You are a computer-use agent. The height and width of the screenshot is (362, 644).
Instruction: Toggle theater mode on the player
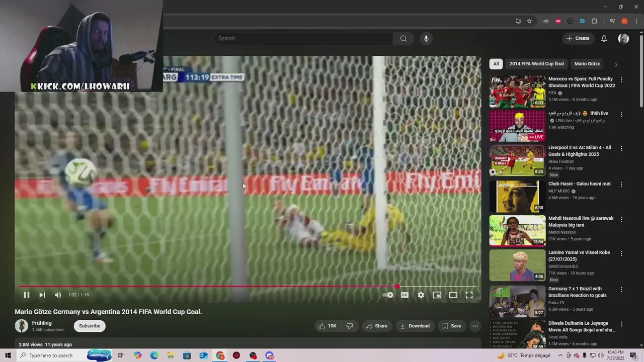click(453, 295)
